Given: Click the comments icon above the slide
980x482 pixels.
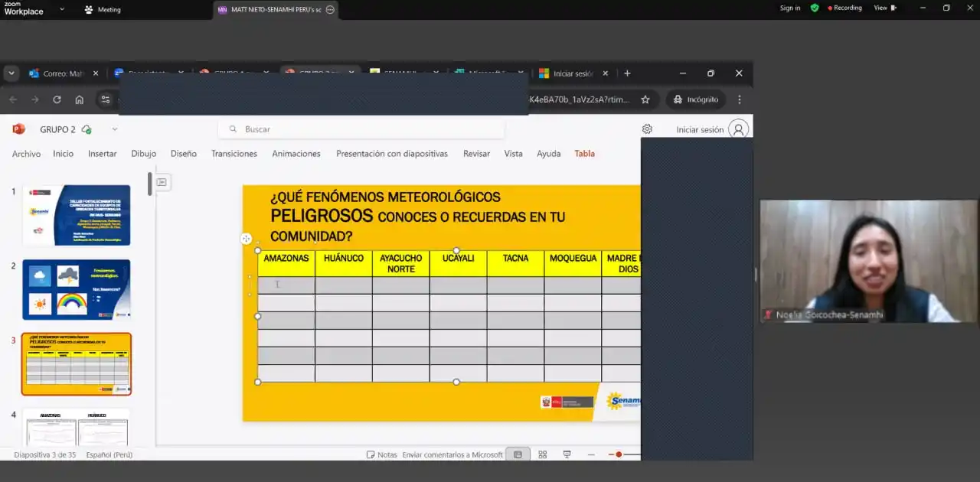Looking at the screenshot, I should tap(162, 182).
